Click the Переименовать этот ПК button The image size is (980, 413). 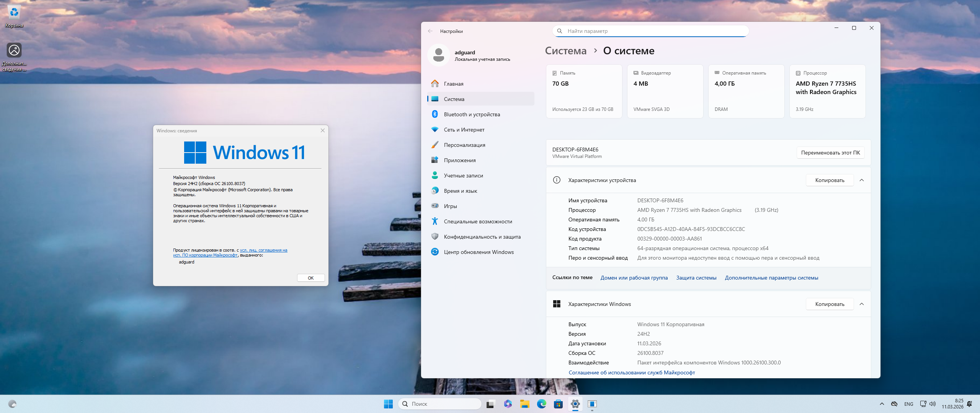(830, 153)
